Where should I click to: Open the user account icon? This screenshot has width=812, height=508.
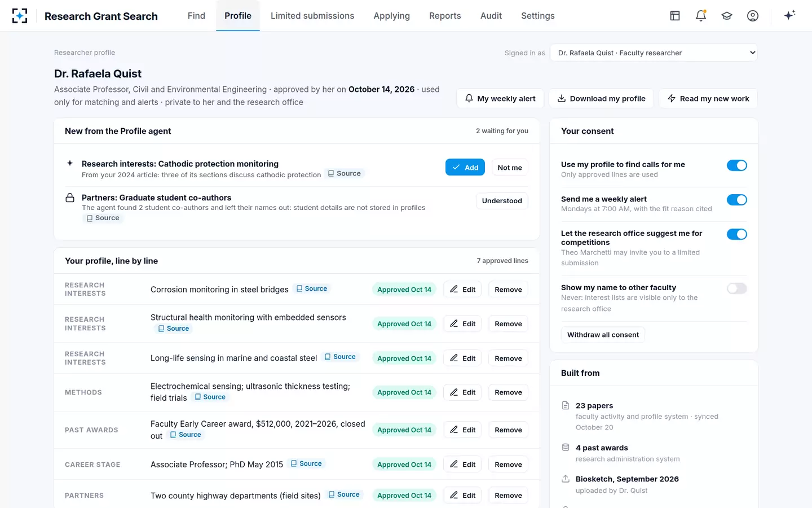pos(753,16)
